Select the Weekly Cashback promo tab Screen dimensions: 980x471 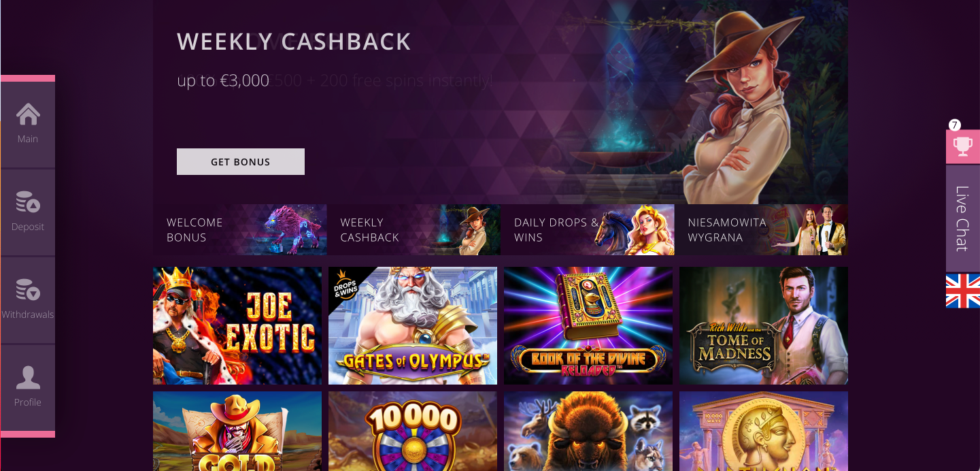[413, 230]
